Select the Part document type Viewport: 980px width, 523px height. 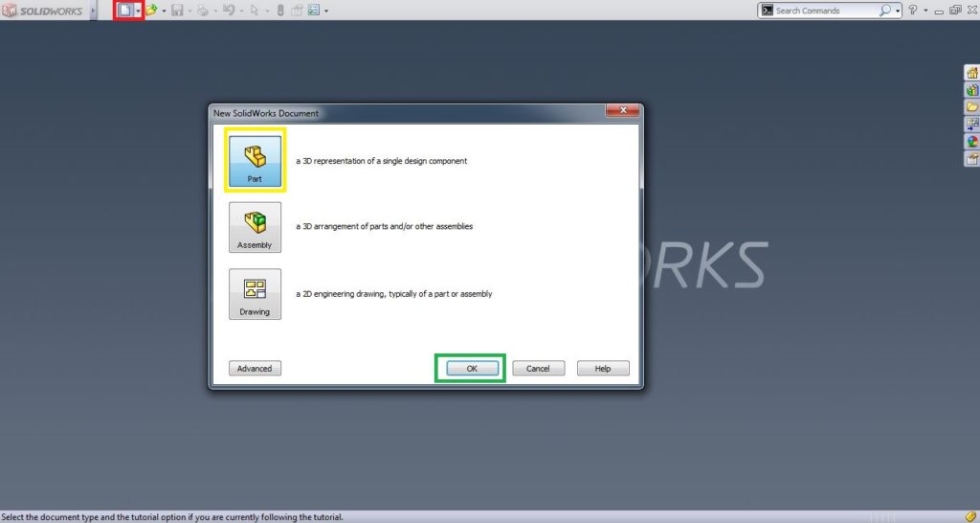tap(255, 162)
